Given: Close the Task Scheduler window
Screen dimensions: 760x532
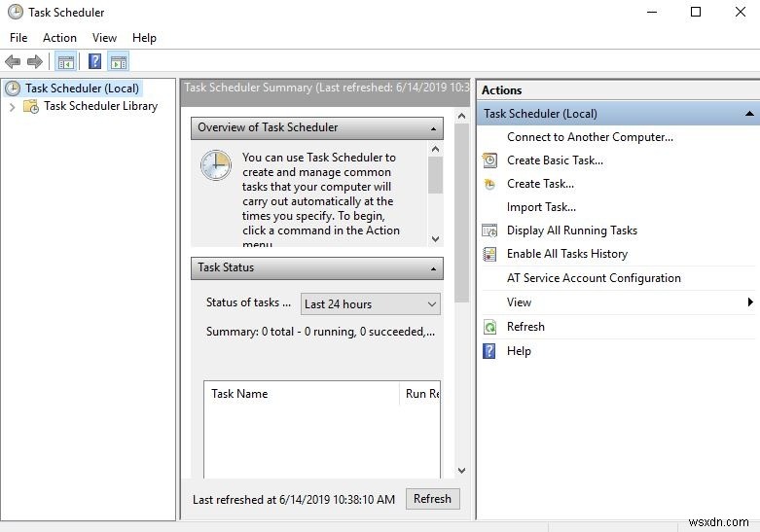Looking at the screenshot, I should pyautogui.click(x=741, y=12).
